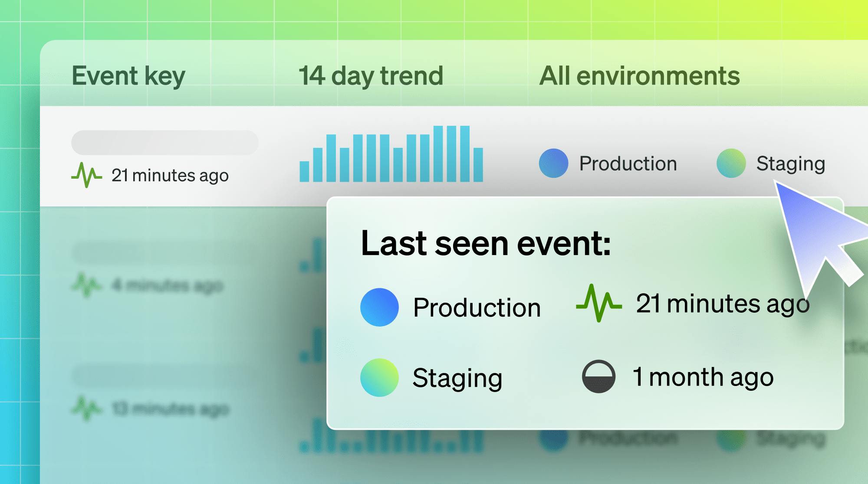Screen dimensions: 868x484
Task: Click the 14 day trend bar chart
Action: 391,154
